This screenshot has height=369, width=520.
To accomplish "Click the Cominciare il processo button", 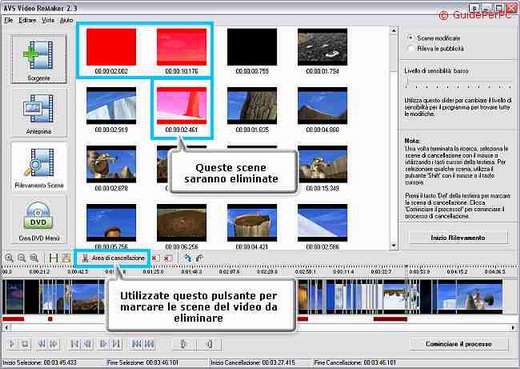I will [459, 344].
